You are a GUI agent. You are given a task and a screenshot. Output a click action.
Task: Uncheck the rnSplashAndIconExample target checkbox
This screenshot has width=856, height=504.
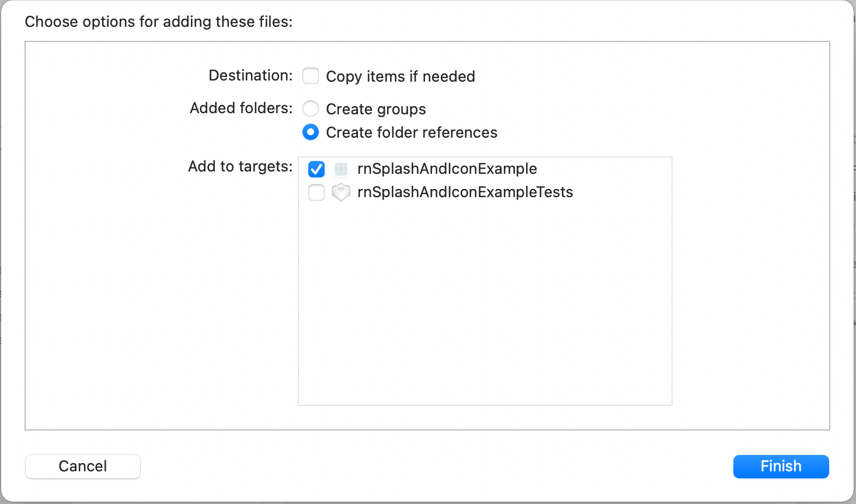coord(316,169)
